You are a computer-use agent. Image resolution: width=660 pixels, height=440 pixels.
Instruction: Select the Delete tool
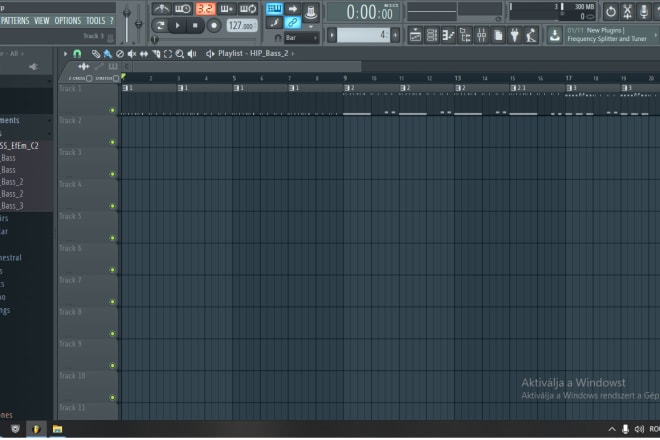[x=120, y=54]
